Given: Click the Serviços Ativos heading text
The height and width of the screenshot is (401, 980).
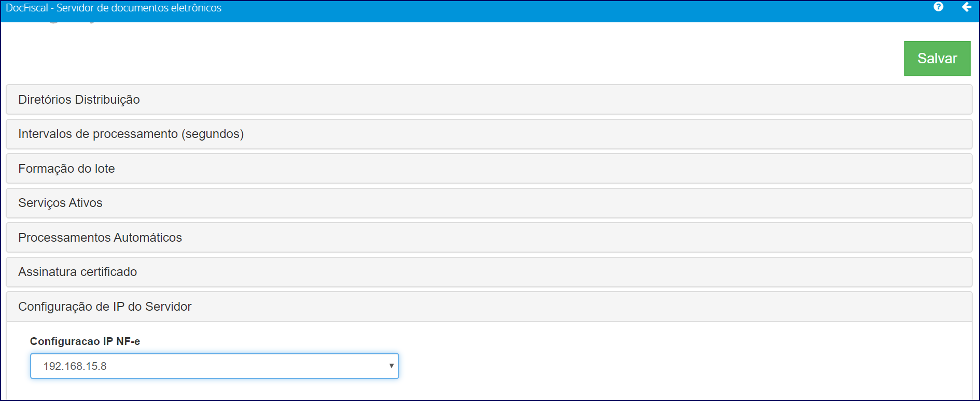Looking at the screenshot, I should coord(61,203).
